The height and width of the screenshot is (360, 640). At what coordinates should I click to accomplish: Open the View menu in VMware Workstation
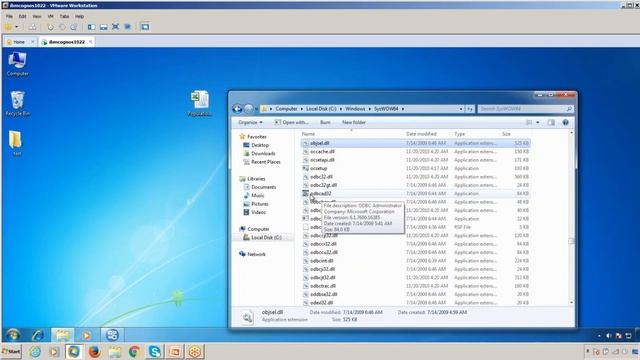(x=37, y=16)
